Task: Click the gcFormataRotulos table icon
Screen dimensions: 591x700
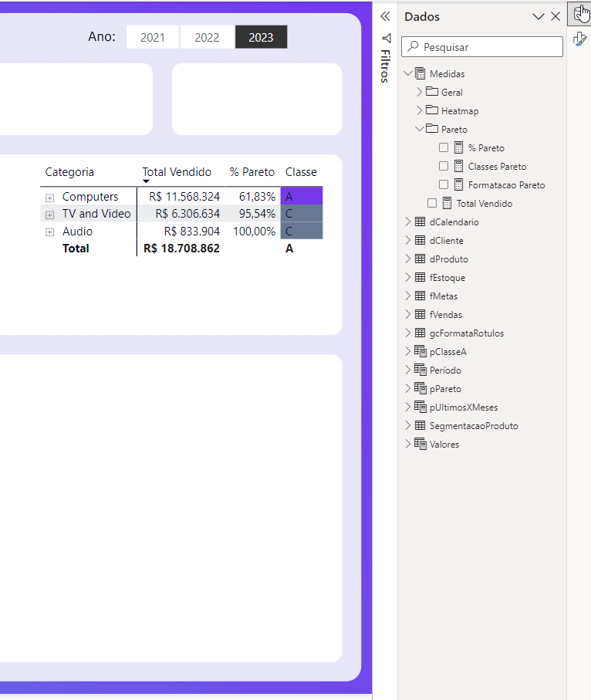Action: click(420, 333)
